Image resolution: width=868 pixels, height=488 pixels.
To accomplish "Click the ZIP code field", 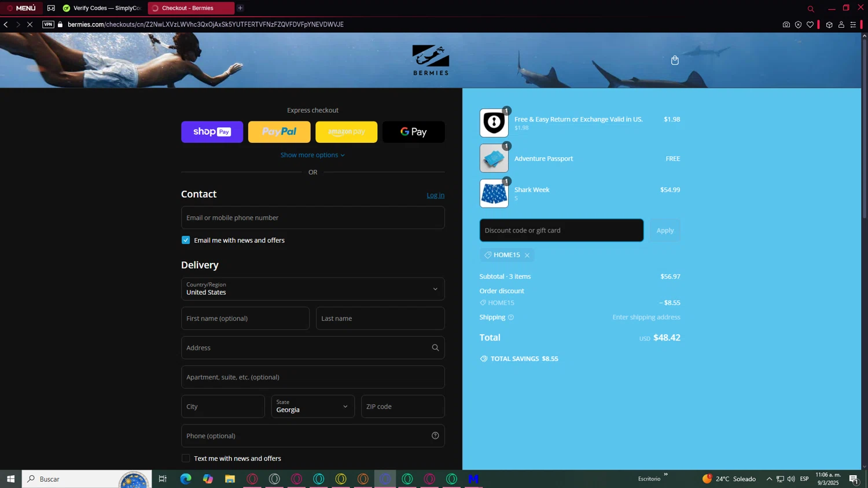I will 403,406.
